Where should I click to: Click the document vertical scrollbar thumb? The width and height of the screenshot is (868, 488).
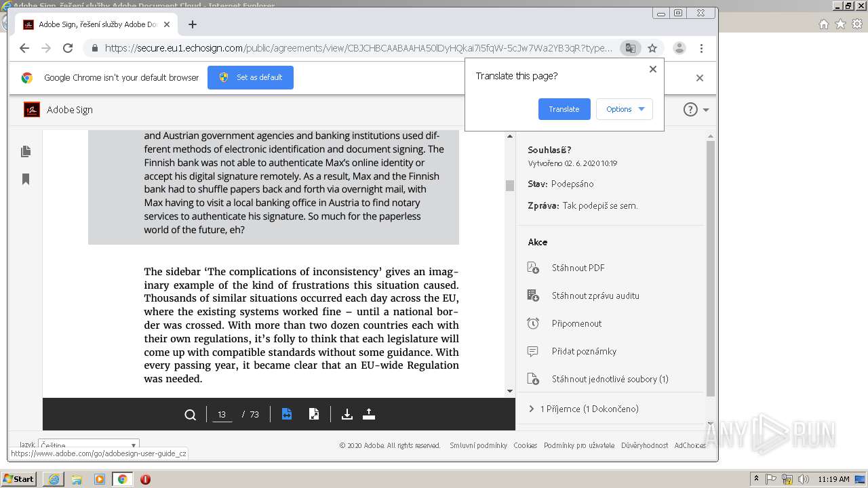pyautogui.click(x=510, y=186)
